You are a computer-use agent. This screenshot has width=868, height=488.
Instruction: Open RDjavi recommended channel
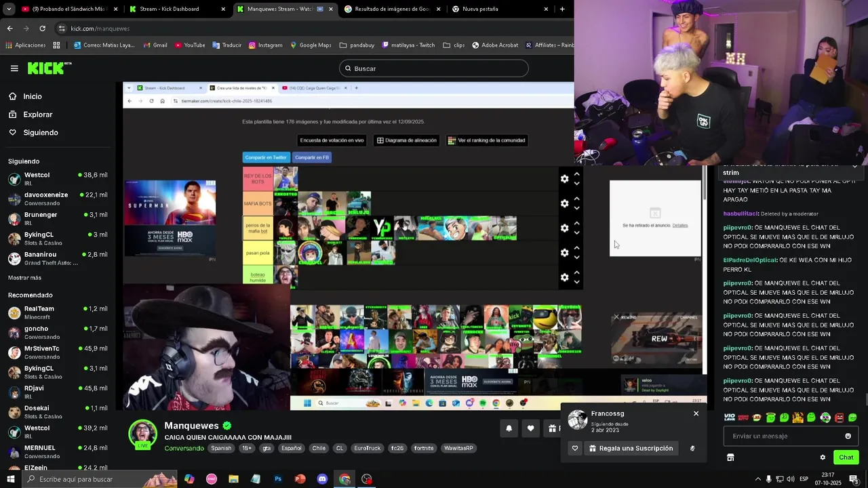58,392
